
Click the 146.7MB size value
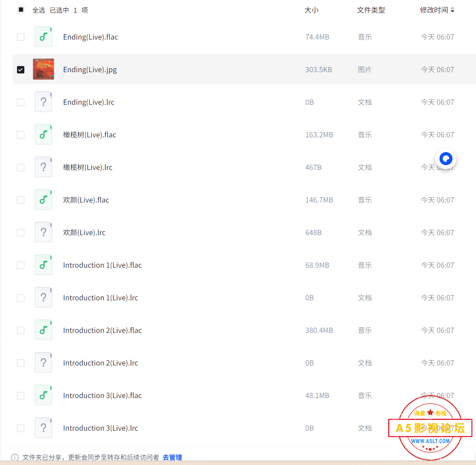pos(319,200)
